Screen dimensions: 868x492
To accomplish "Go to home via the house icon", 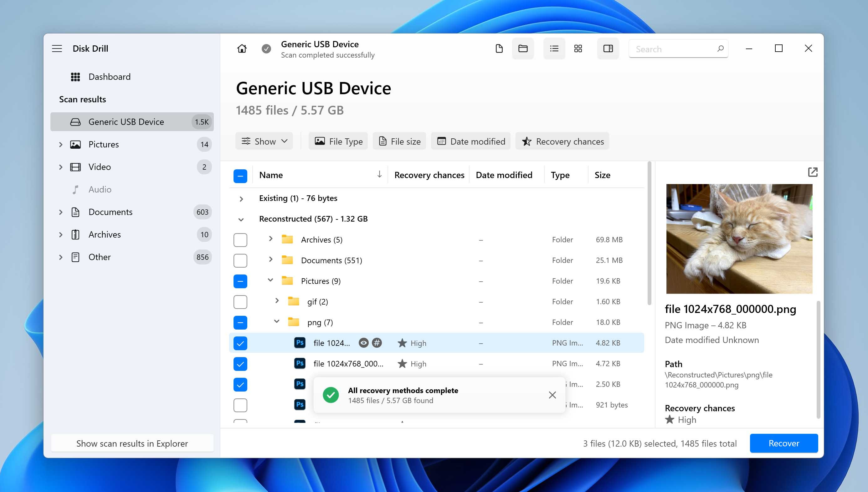I will pyautogui.click(x=242, y=49).
